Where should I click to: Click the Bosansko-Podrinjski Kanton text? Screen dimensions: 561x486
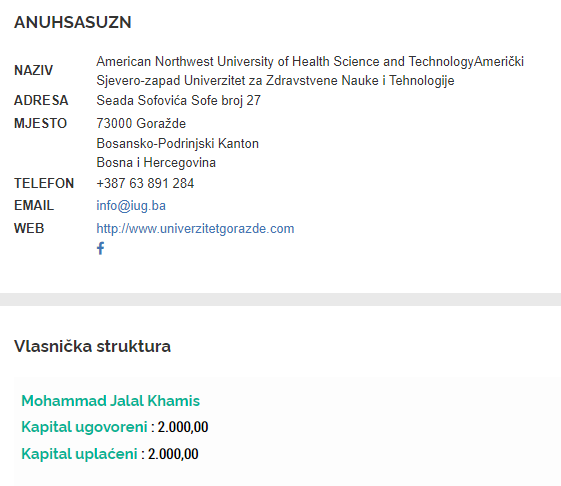(x=177, y=144)
